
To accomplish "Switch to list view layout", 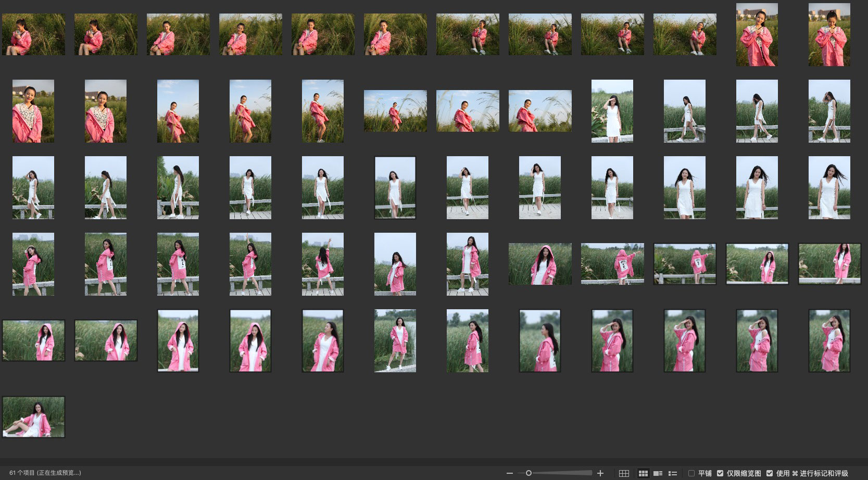I will tap(672, 473).
